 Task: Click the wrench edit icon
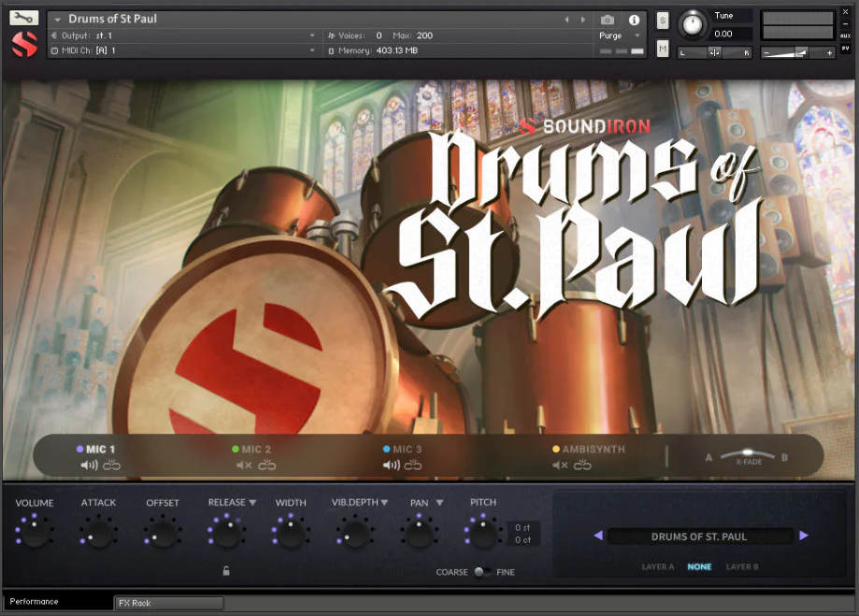coord(22,17)
